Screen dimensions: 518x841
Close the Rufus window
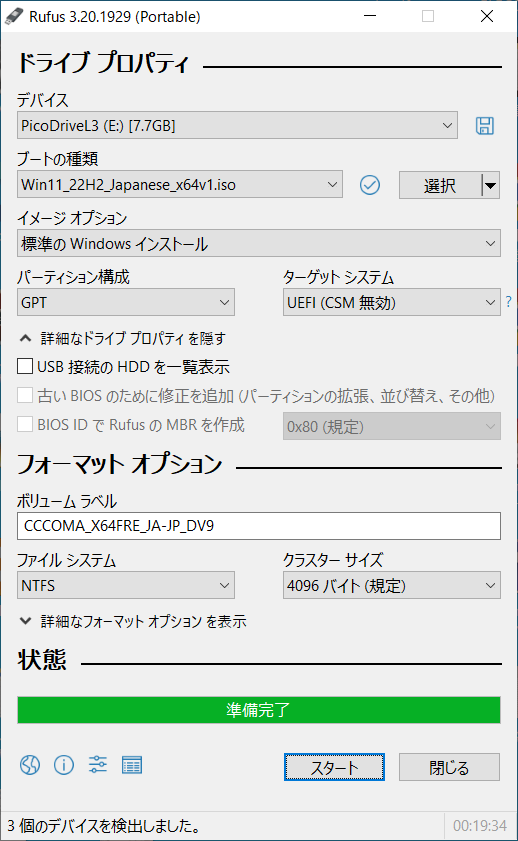[487, 16]
